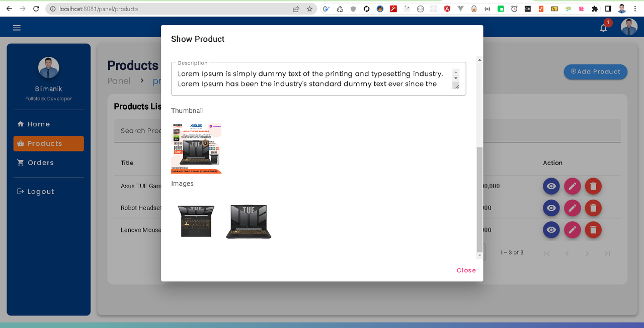Viewport: 644px width, 328px height.
Task: Click Logout in the sidebar
Action: tap(48, 192)
